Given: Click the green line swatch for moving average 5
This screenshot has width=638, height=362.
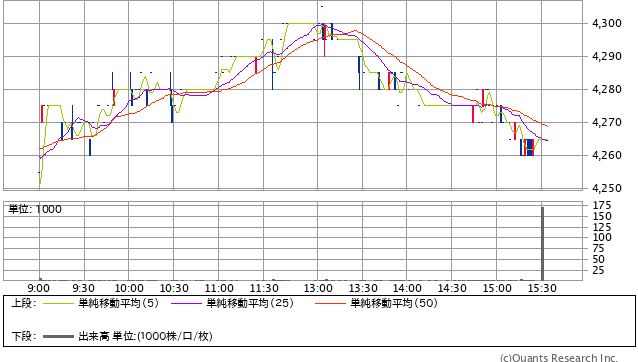Looking at the screenshot, I should 58,303.
